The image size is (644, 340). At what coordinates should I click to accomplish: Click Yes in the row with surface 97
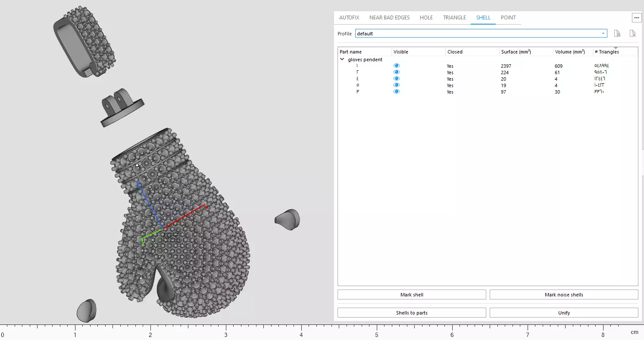click(x=450, y=92)
